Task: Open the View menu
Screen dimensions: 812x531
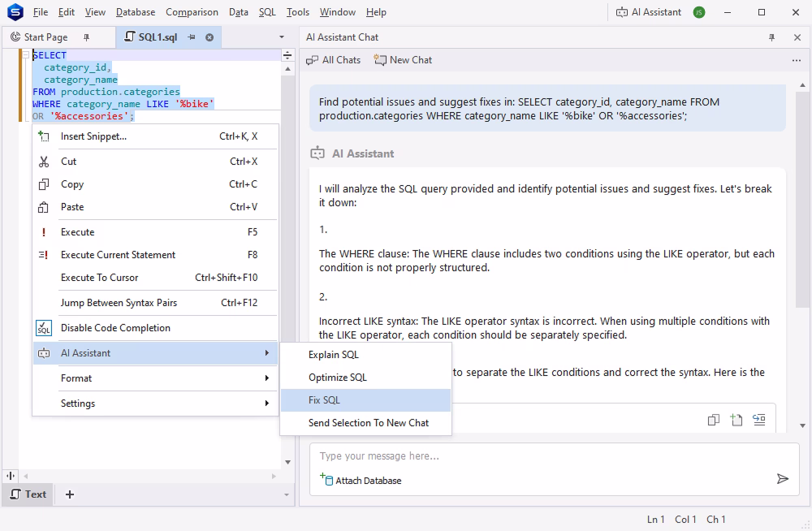Action: [95, 12]
